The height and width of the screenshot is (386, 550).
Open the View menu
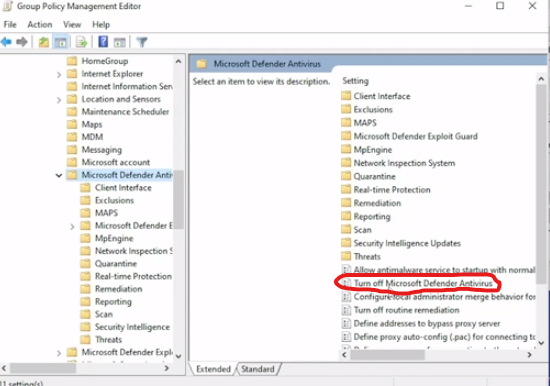tap(72, 25)
